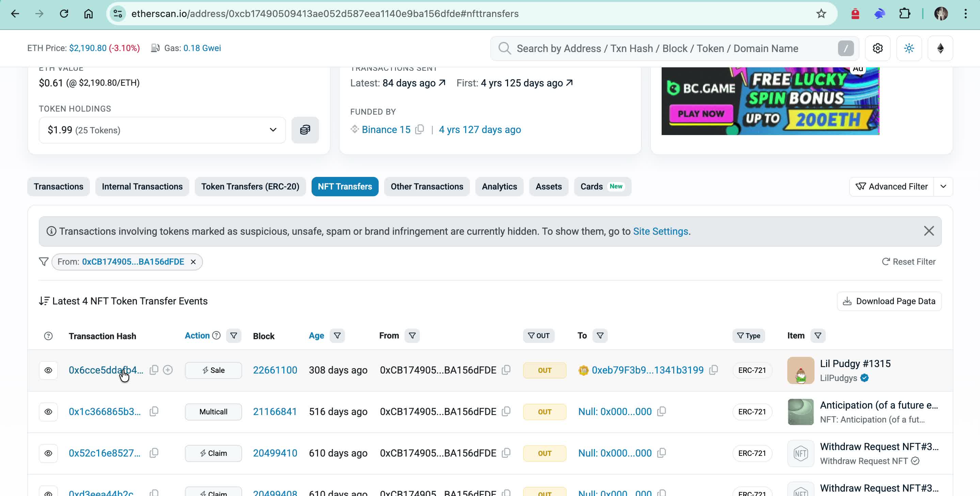Switch the theme with the sun icon
The height and width of the screenshot is (496, 980).
tap(909, 48)
